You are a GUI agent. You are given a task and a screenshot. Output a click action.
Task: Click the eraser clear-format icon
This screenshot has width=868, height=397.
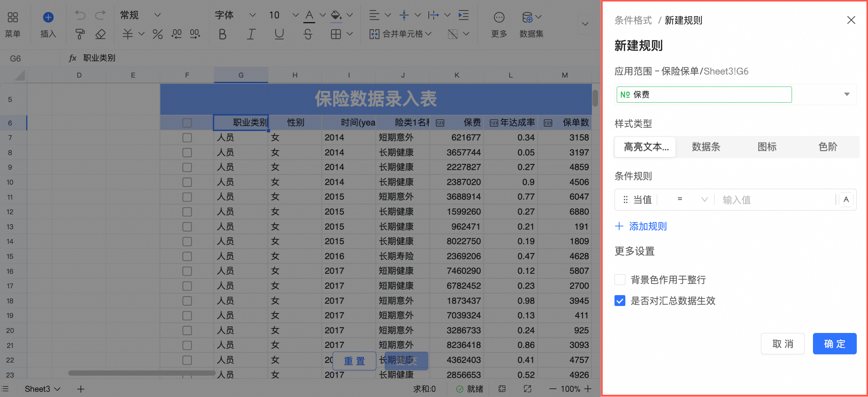(x=100, y=34)
